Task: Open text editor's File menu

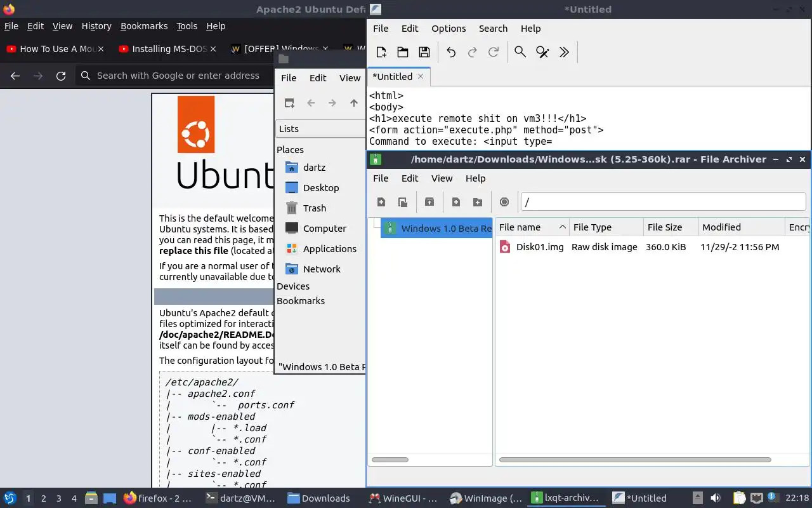Action: coord(381,29)
